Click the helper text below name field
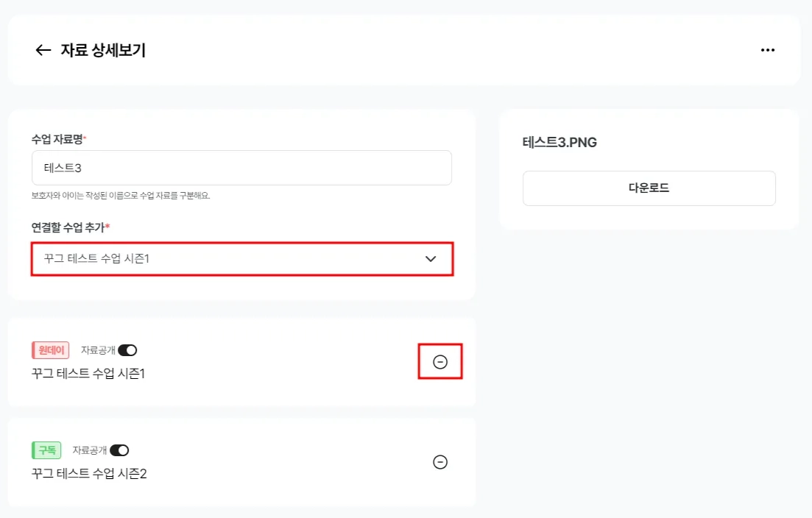 121,196
